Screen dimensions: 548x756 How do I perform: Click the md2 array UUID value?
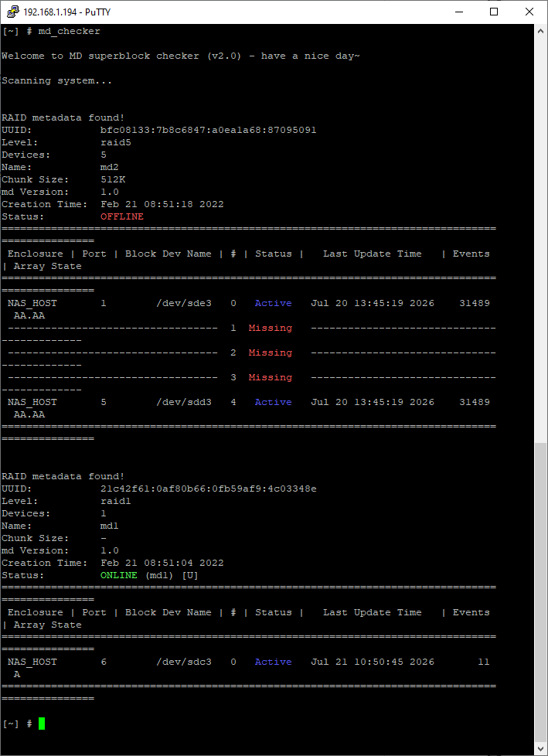(208, 130)
